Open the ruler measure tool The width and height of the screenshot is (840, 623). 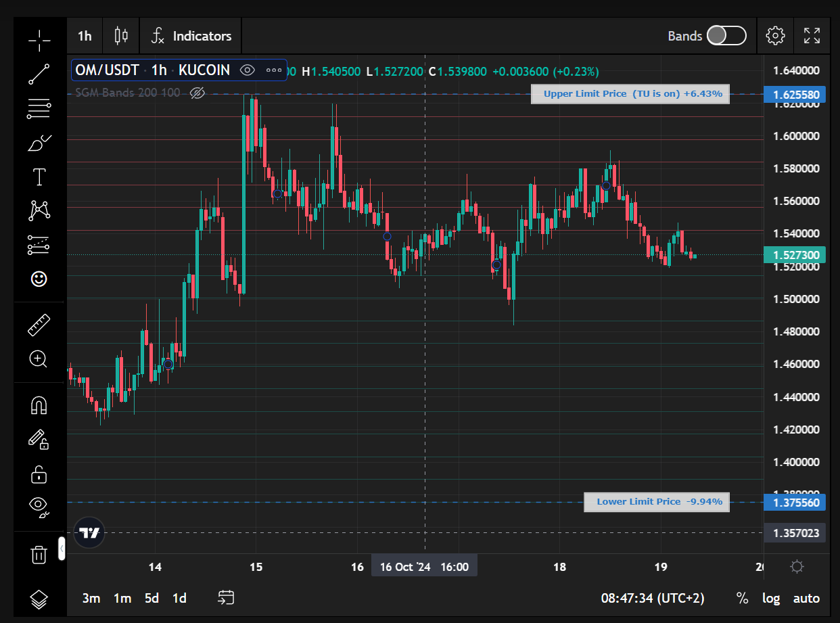pos(39,325)
